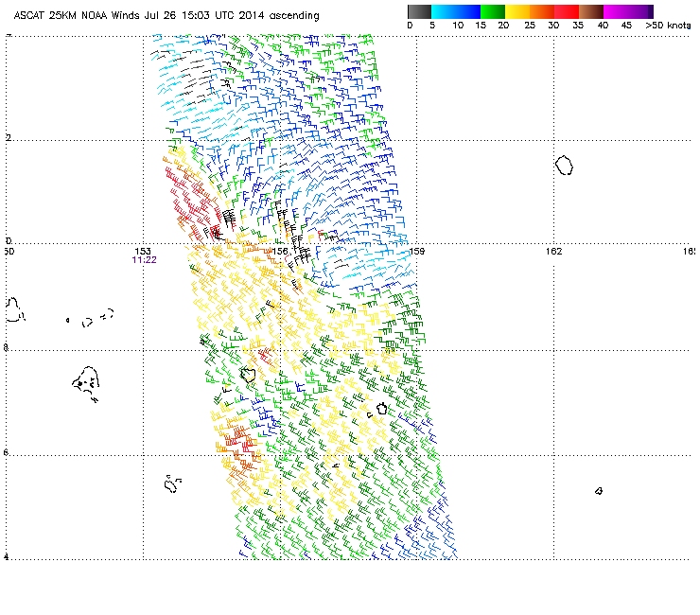The height and width of the screenshot is (615, 700).
Task: Pick the magenta 40 knots legend swatch
Action: tap(616, 11)
